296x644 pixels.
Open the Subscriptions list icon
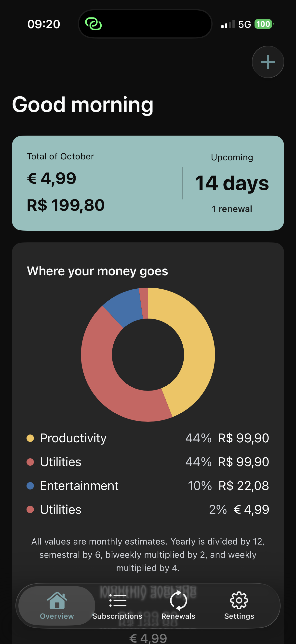(118, 601)
